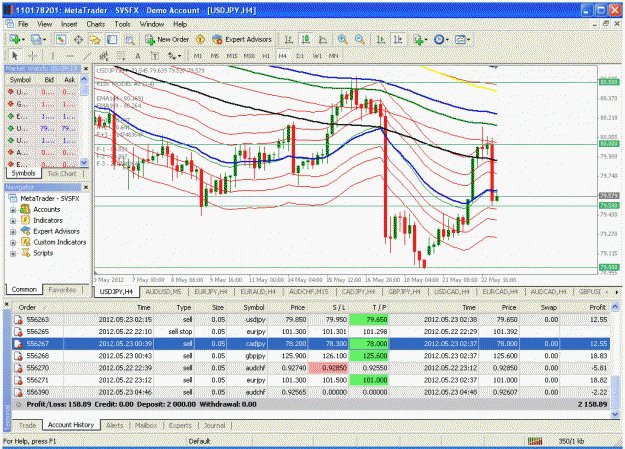625x449 pixels.
Task: Select the Fibonacci retracement tool
Action: (x=121, y=56)
